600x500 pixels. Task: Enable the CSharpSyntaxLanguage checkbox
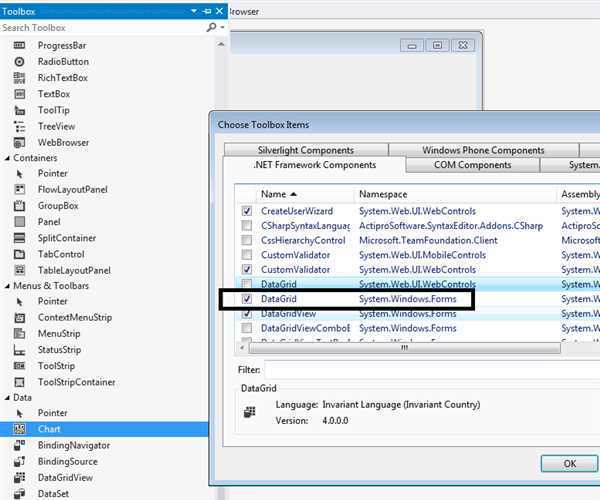coord(247,226)
